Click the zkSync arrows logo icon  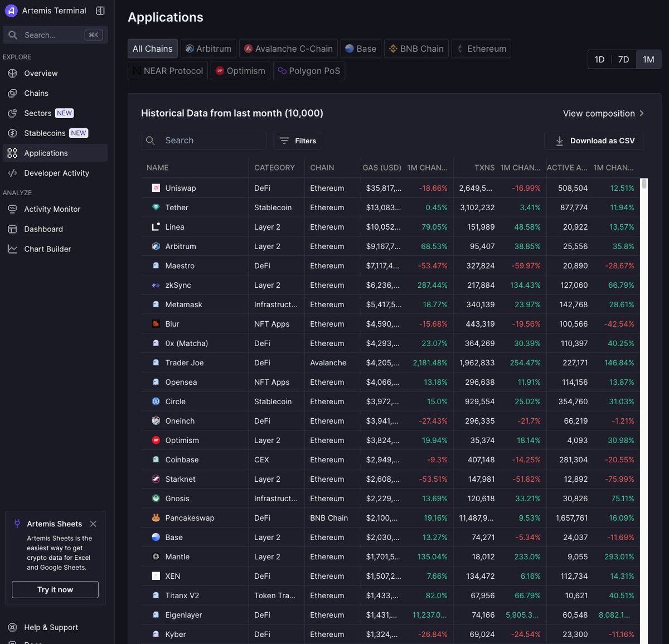point(156,285)
